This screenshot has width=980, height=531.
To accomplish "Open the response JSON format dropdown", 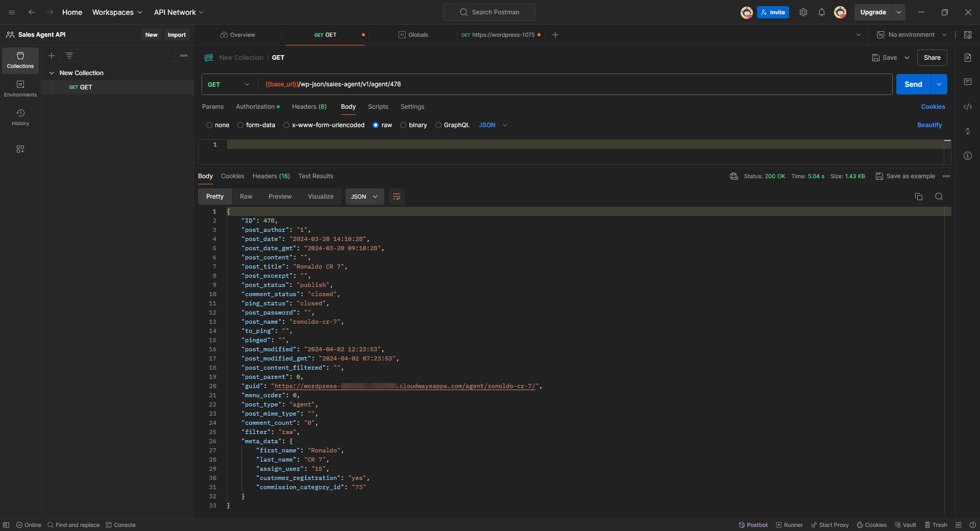I will pos(364,197).
